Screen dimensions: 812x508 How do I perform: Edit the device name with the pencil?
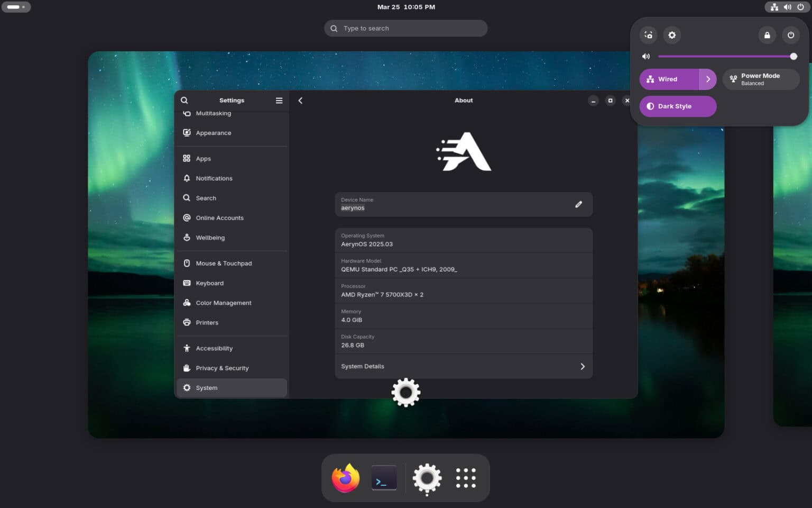[578, 204]
